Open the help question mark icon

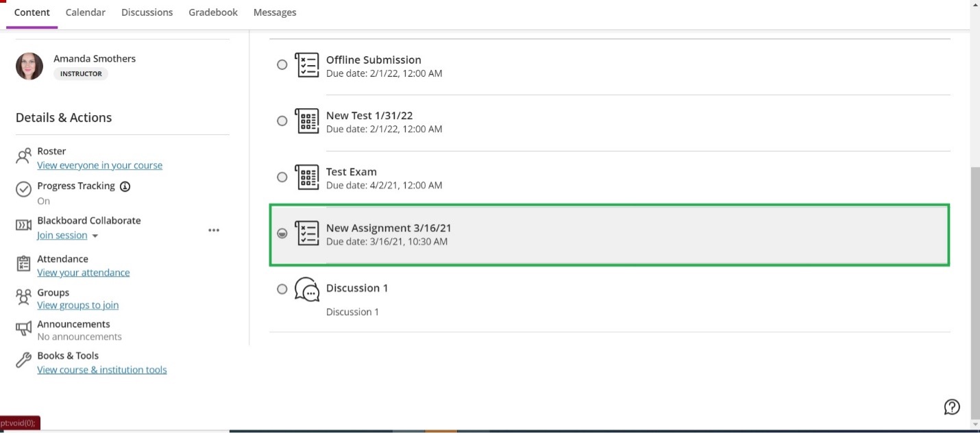(952, 407)
